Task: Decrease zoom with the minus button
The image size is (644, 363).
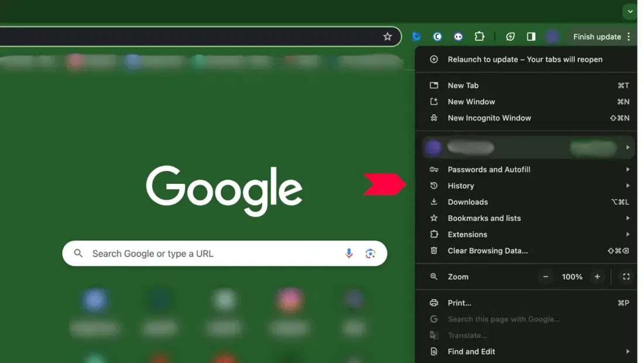Action: (546, 277)
